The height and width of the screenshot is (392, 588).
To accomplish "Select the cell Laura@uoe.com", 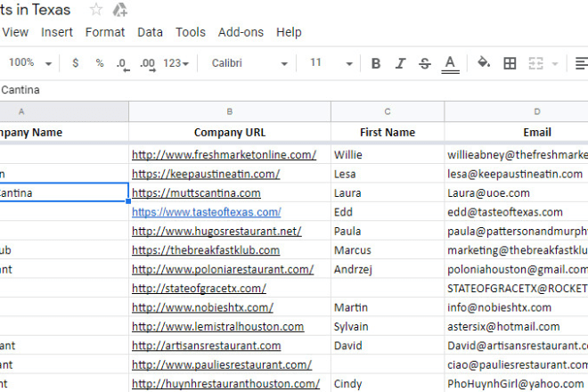I will coord(516,192).
